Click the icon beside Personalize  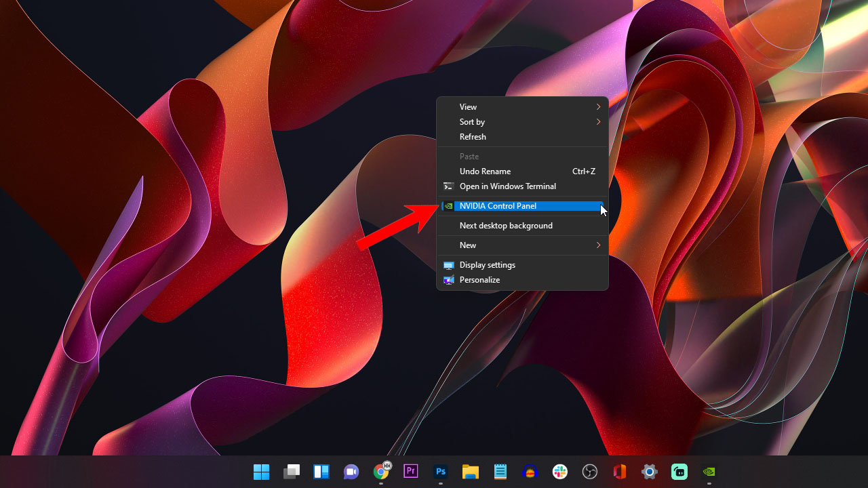point(448,280)
